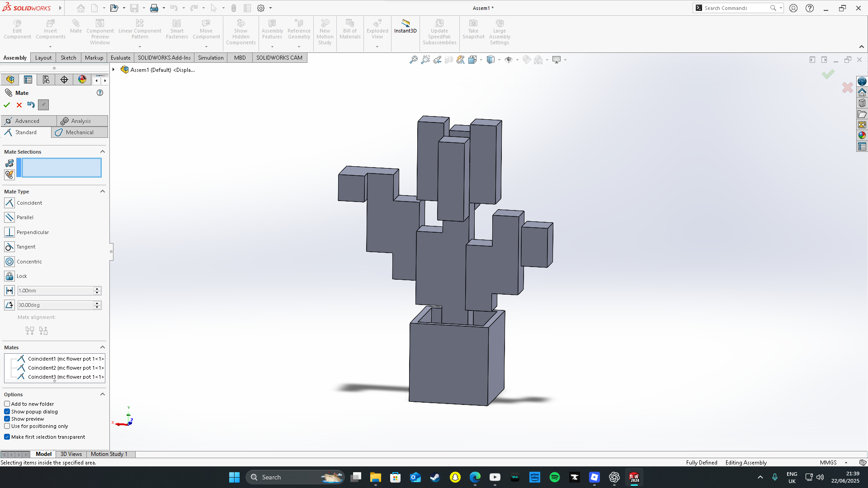Cancel the mate with red X
The height and width of the screenshot is (488, 868).
tap(19, 105)
